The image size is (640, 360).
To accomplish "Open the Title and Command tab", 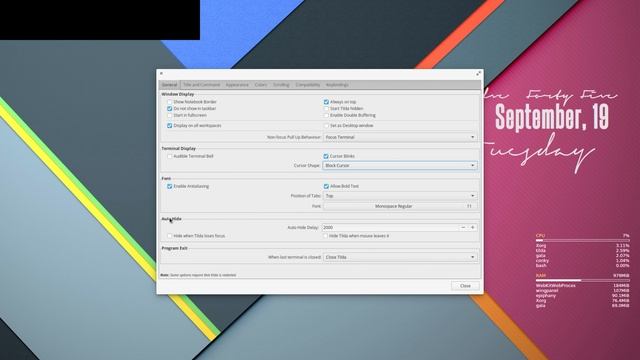I will pos(201,85).
